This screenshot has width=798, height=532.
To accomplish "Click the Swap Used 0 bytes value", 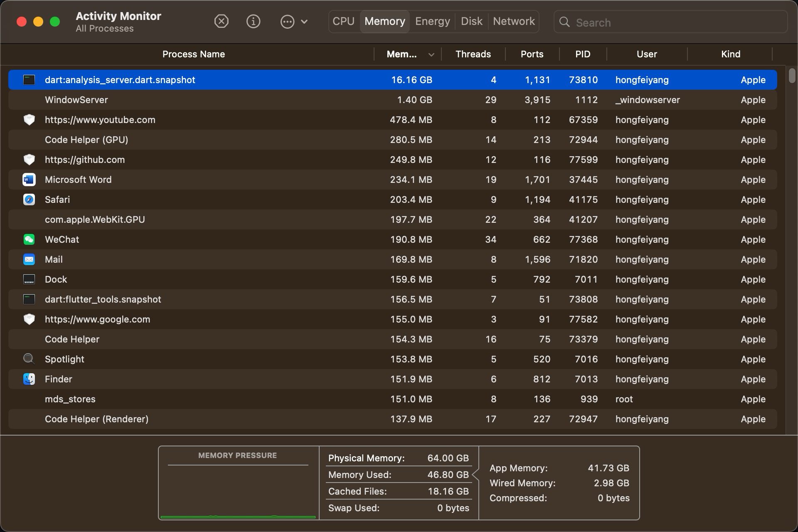I will (453, 508).
